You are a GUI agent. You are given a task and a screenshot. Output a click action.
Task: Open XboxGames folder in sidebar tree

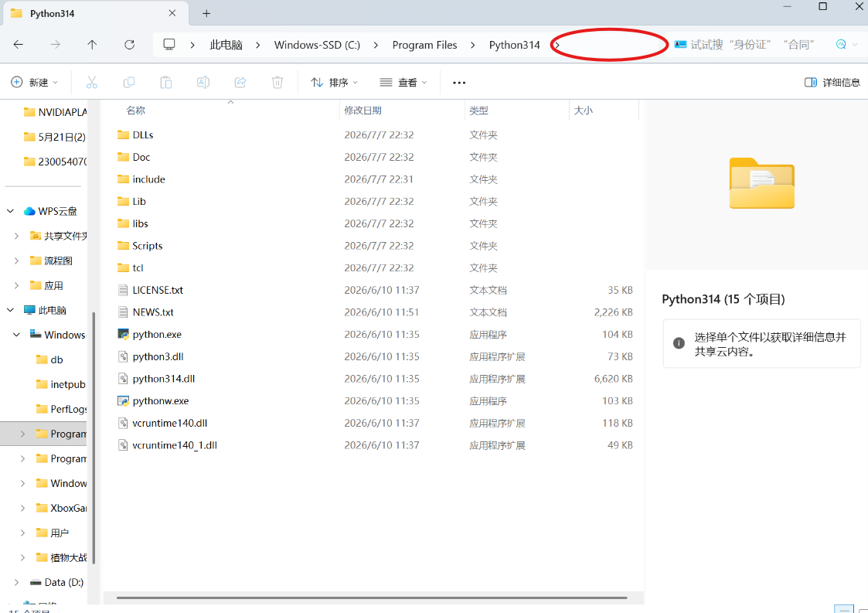[61, 509]
